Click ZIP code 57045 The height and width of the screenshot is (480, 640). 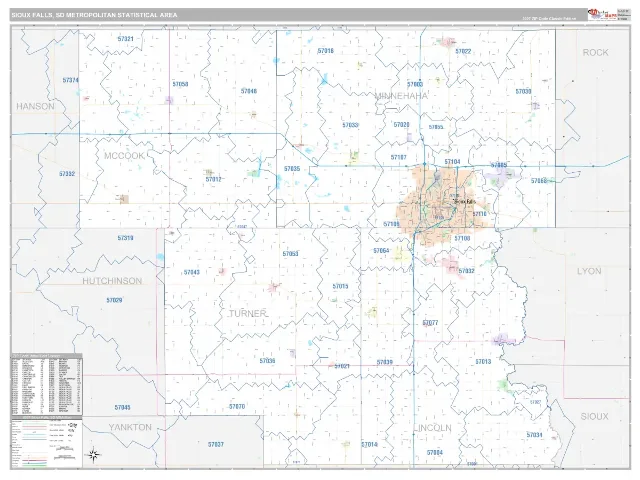click(x=122, y=408)
